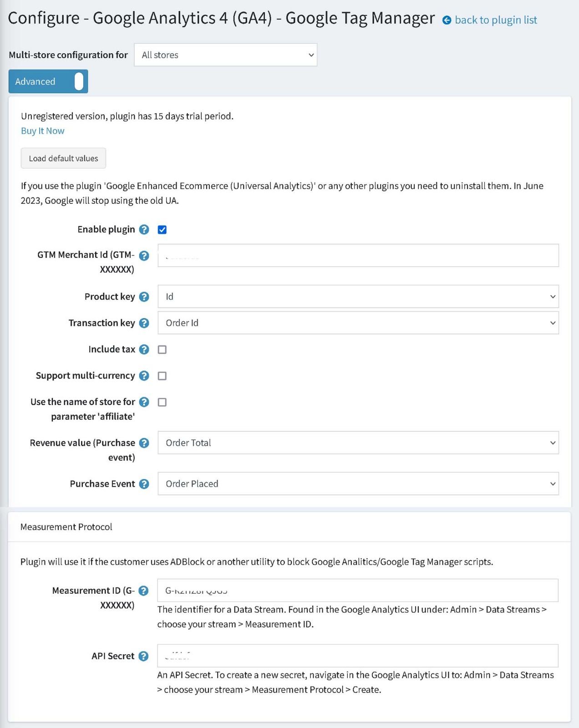
Task: Open the Buy It Now link
Action: [x=43, y=131]
